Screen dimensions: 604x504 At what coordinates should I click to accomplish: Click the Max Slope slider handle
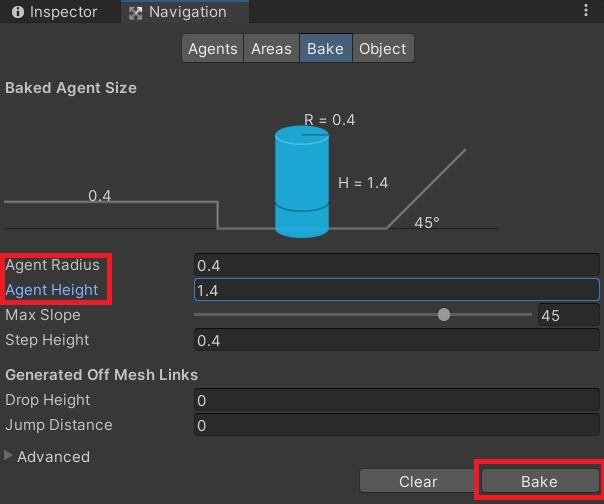[444, 314]
